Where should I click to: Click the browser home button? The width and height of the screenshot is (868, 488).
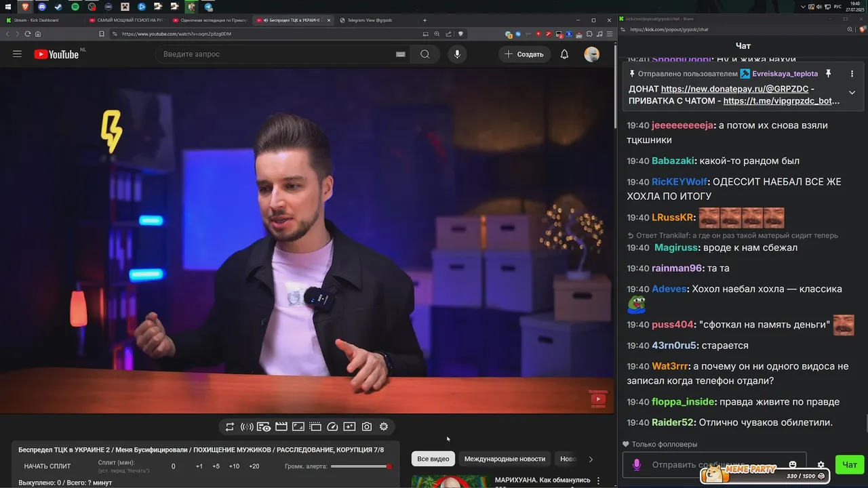38,34
